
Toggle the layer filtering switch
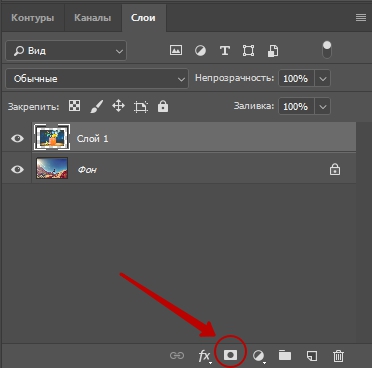(x=327, y=50)
